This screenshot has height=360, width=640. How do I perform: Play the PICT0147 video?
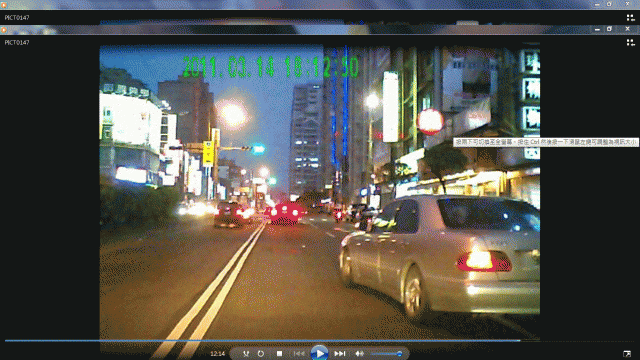(319, 353)
